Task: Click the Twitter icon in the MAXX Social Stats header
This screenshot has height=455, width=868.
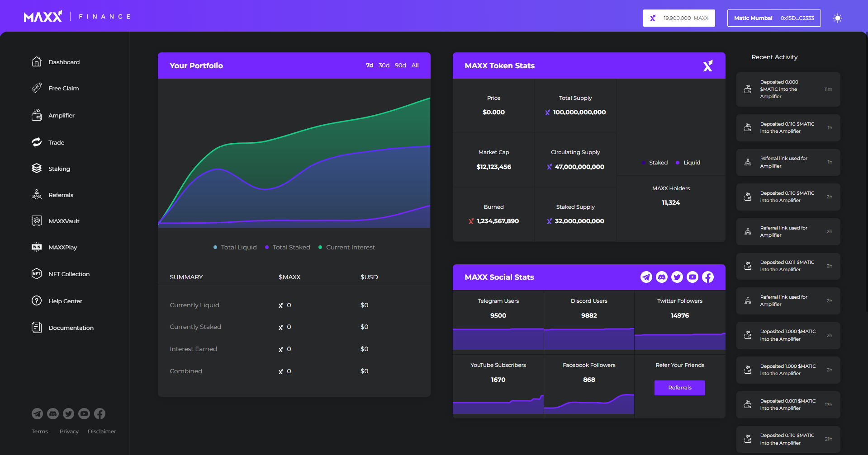Action: tap(677, 277)
